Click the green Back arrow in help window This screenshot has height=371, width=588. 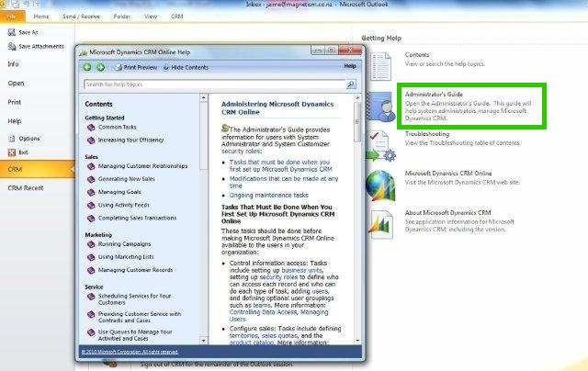point(88,67)
